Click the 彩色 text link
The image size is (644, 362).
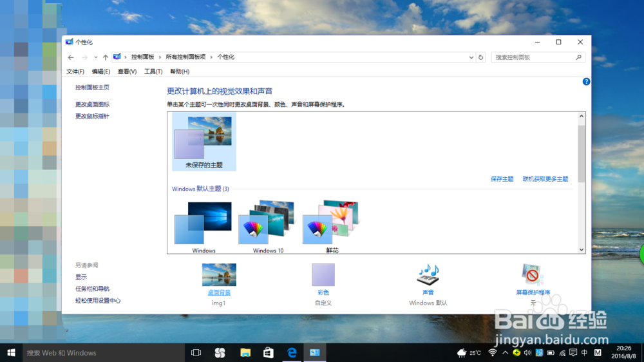[323, 292]
